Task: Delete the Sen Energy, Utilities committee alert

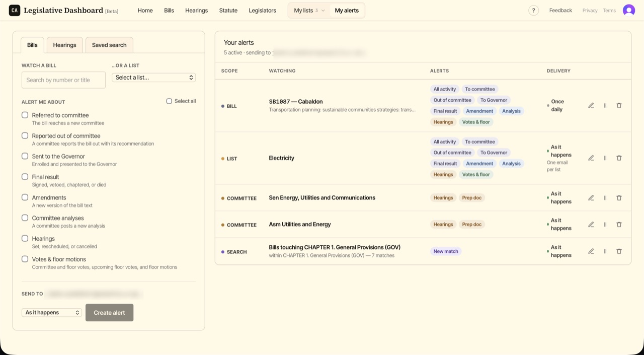Action: (619, 198)
